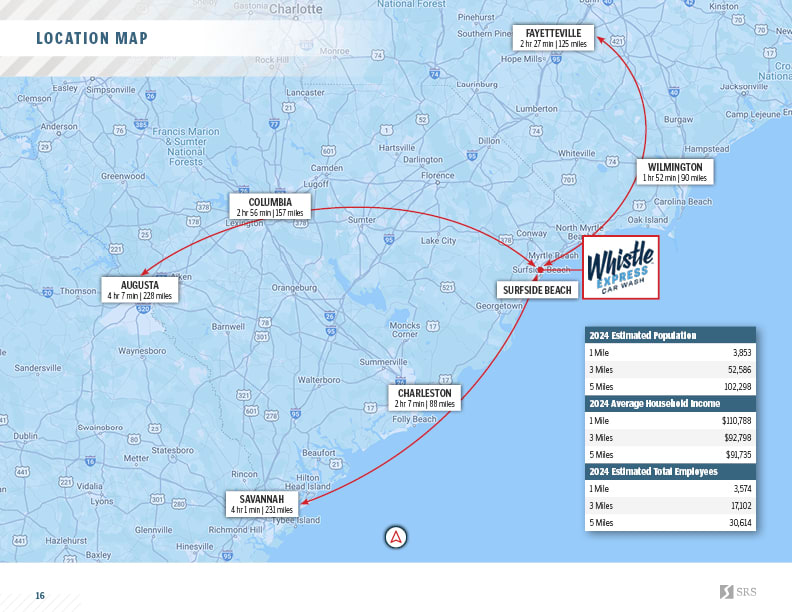Viewport: 792px width, 612px height.
Task: Click the 2024 Estimated Total Employees header
Action: 670,471
